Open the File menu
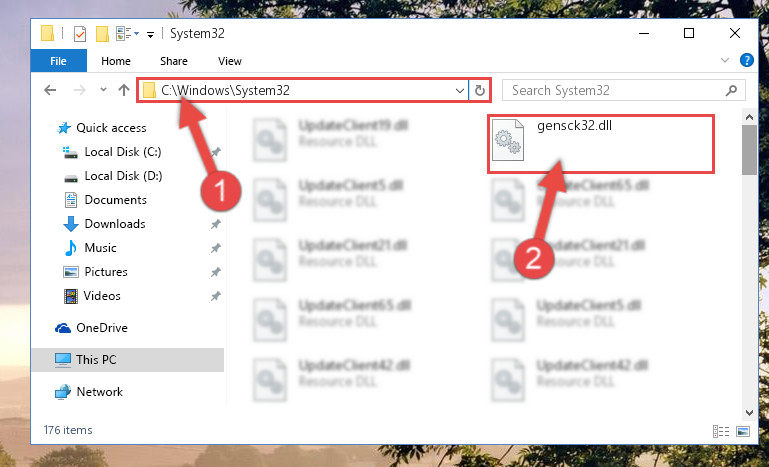The height and width of the screenshot is (467, 769). coord(58,61)
